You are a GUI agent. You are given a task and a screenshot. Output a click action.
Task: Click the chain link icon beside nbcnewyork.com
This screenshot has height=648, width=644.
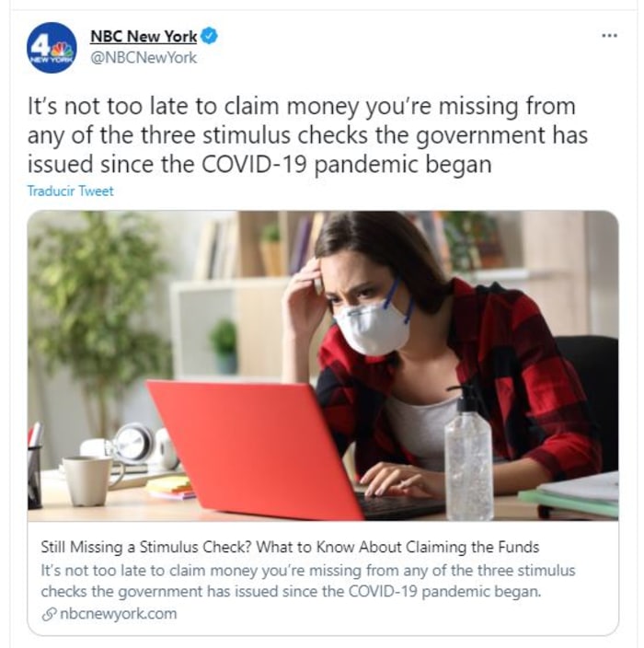pyautogui.click(x=49, y=615)
